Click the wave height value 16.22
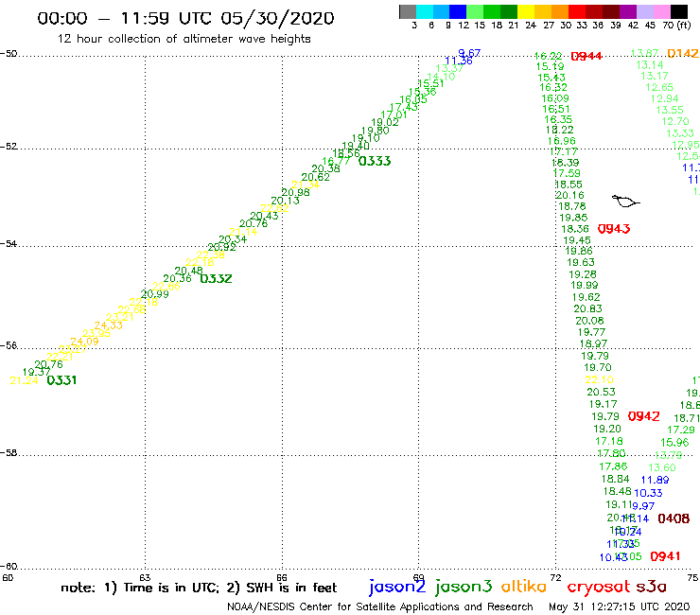The width and height of the screenshot is (700, 615). tap(549, 56)
